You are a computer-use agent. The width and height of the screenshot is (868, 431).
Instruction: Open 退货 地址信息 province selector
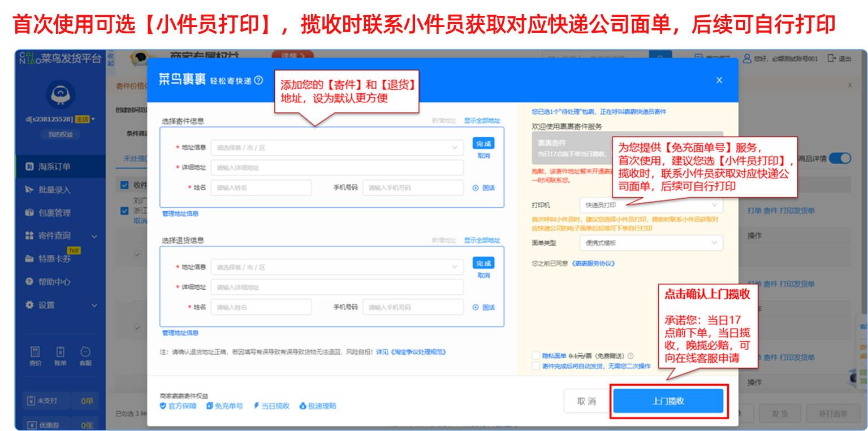point(337,267)
